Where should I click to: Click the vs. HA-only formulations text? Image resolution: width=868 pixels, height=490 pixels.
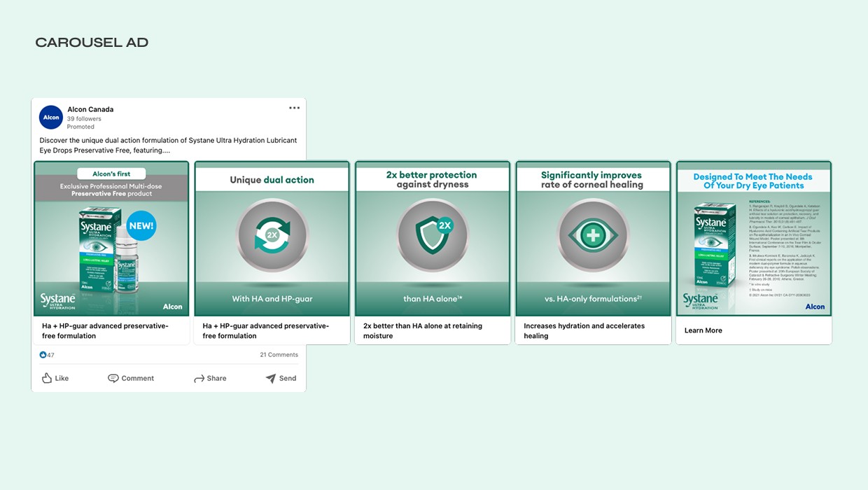tap(594, 299)
